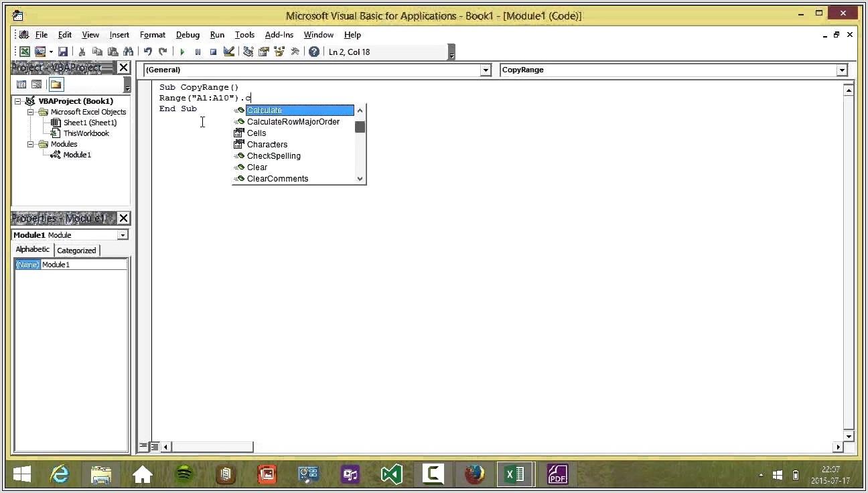The height and width of the screenshot is (493, 868).
Task: Open the Edit menu
Action: coord(65,35)
